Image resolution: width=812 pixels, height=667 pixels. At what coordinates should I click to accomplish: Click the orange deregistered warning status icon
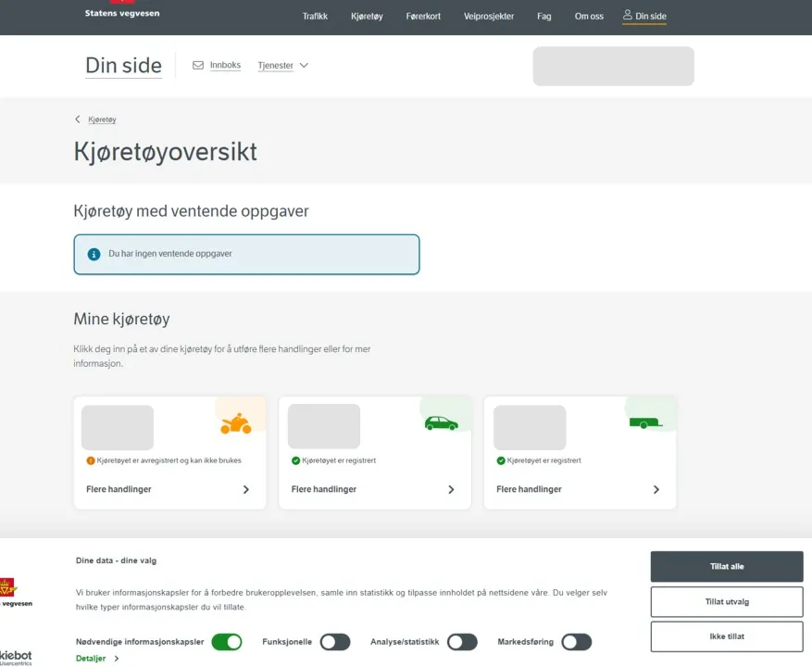tap(91, 460)
